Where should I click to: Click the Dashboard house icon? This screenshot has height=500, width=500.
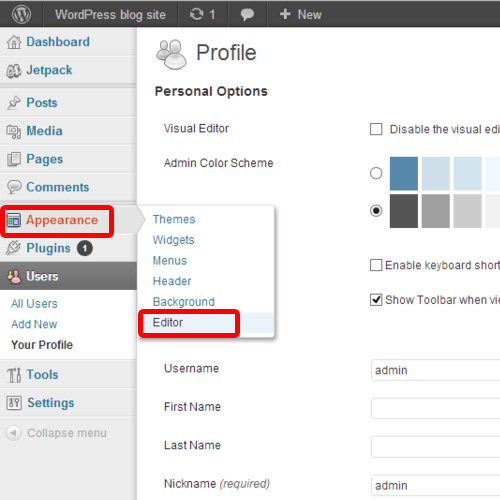click(14, 42)
